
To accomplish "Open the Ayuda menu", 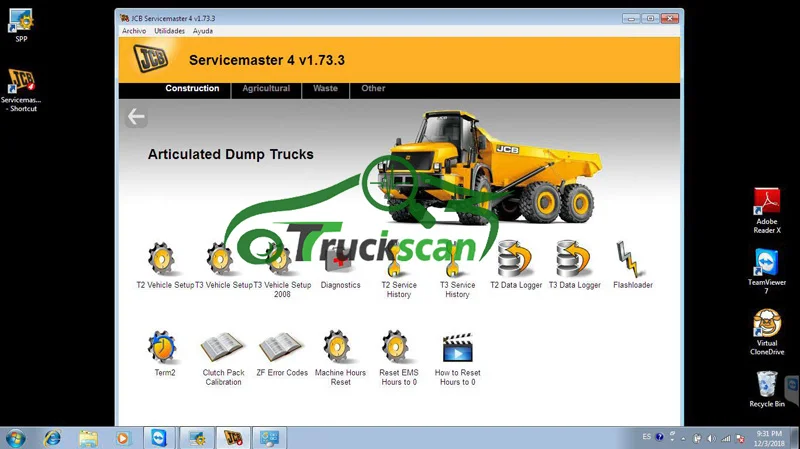I will 203,31.
